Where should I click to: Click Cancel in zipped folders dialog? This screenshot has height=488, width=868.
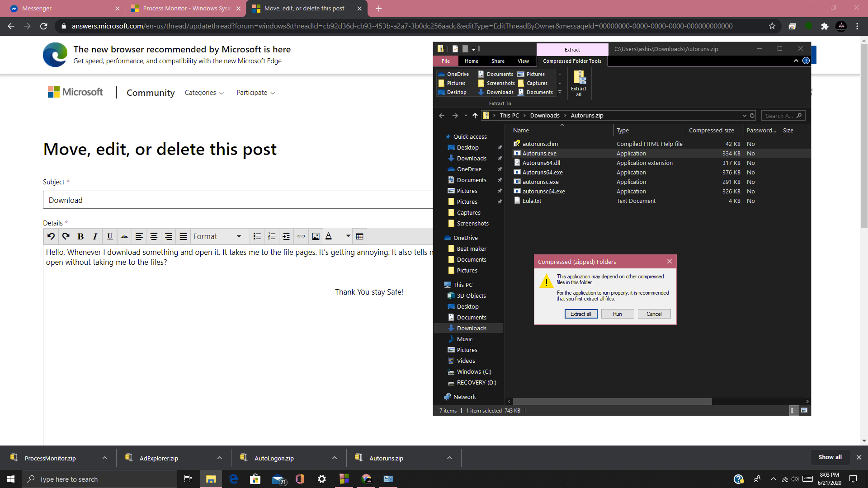654,314
